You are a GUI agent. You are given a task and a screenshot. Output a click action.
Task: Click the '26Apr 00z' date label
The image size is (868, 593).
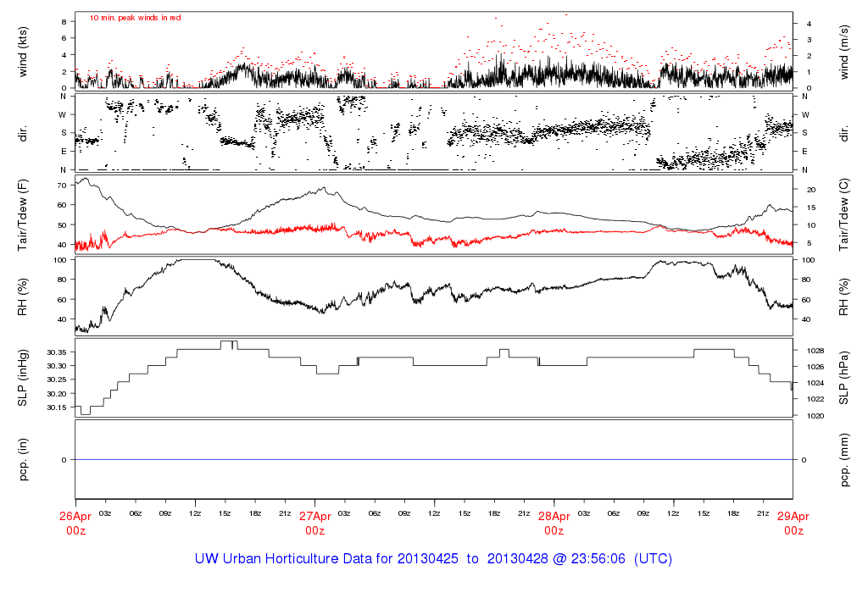75,524
